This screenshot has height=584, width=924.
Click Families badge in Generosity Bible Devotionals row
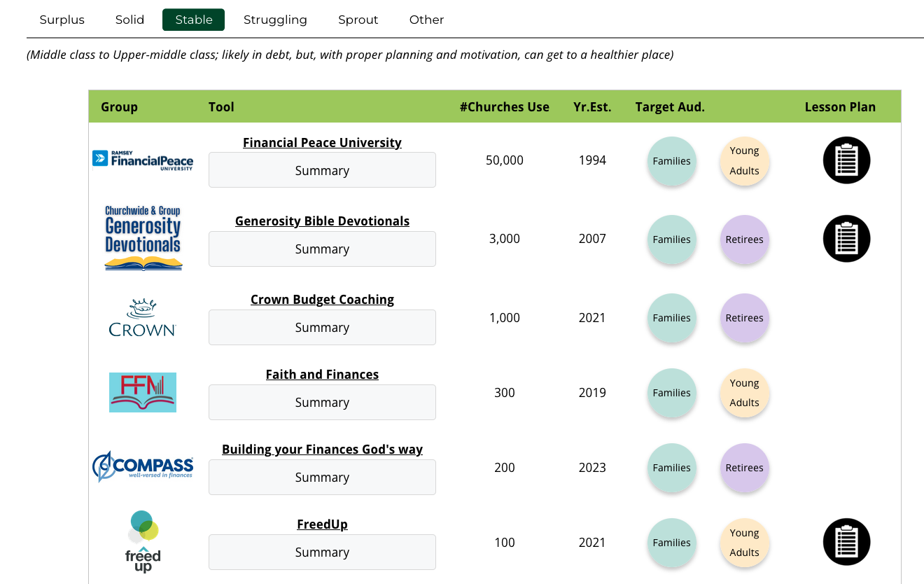pyautogui.click(x=672, y=239)
